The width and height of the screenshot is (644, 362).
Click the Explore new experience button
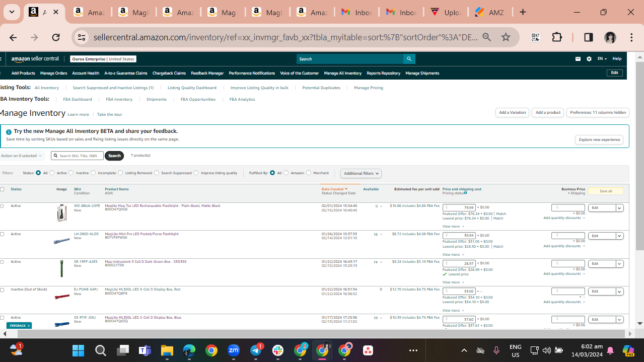(x=599, y=139)
